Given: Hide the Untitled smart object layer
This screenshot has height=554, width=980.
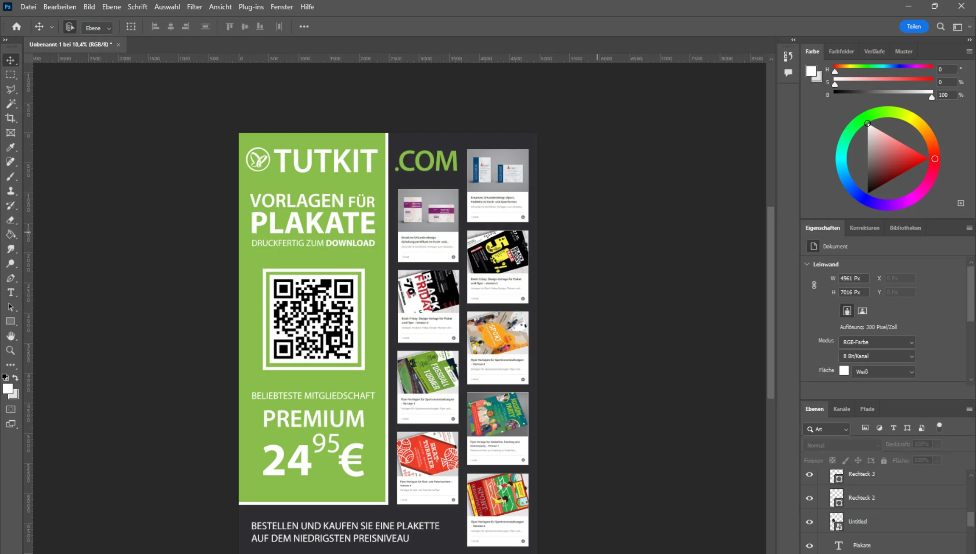Looking at the screenshot, I should point(809,522).
